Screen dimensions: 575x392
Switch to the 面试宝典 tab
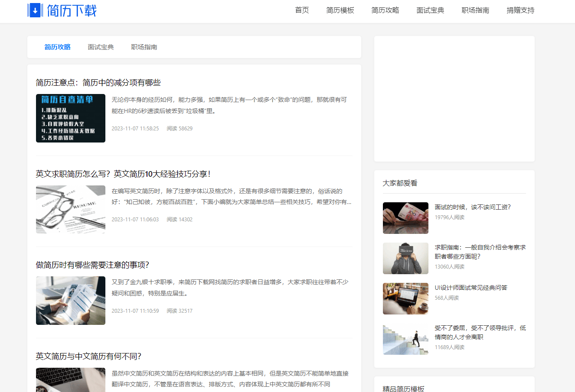tap(101, 47)
